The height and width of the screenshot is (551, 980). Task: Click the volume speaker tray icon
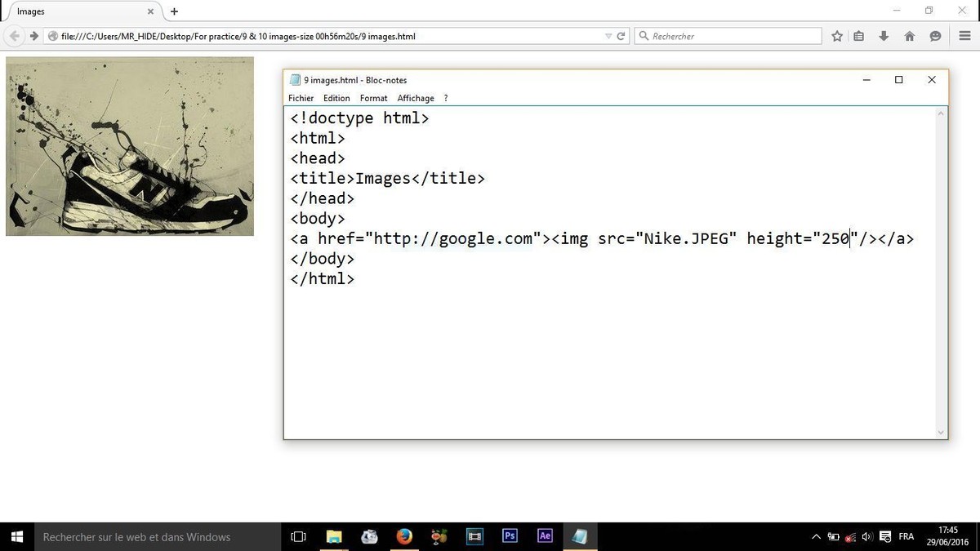(867, 536)
